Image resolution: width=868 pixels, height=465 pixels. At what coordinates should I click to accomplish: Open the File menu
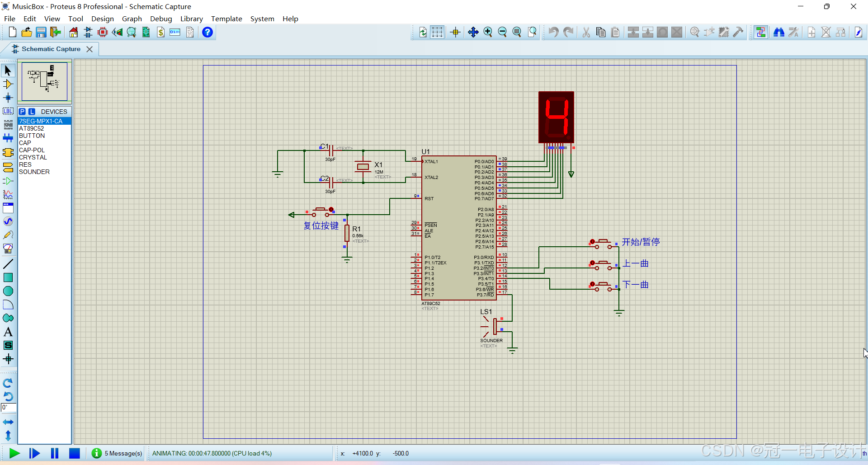click(x=9, y=19)
